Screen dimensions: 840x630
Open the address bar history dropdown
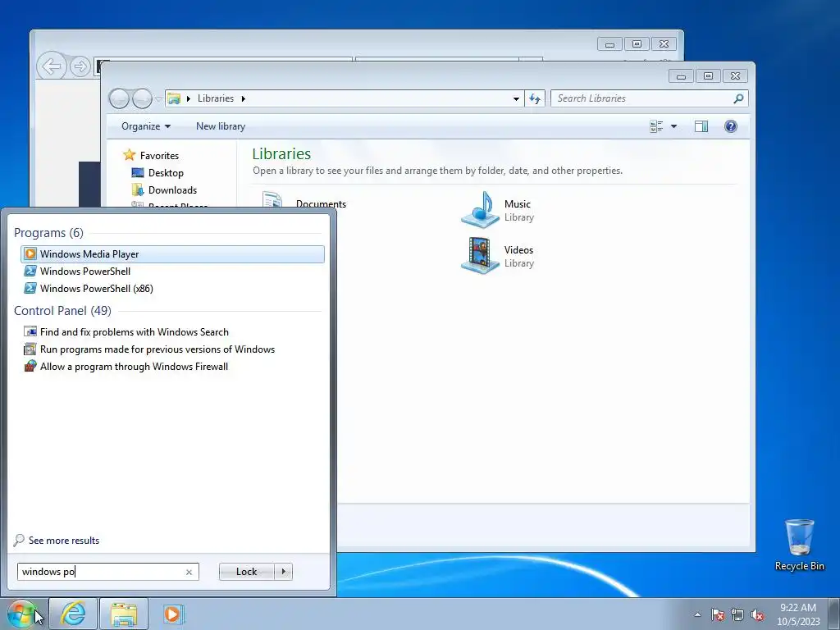coord(516,98)
